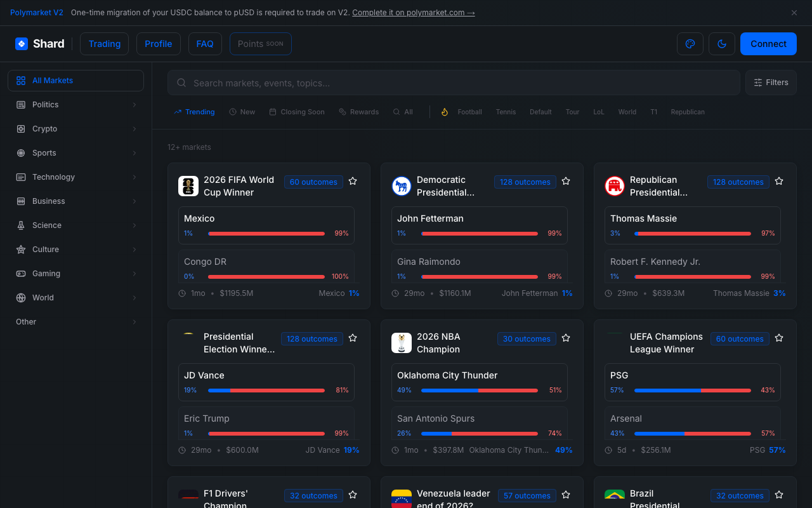Viewport: 812px width, 508px height.
Task: Expand the Gaming chevron
Action: (x=134, y=274)
